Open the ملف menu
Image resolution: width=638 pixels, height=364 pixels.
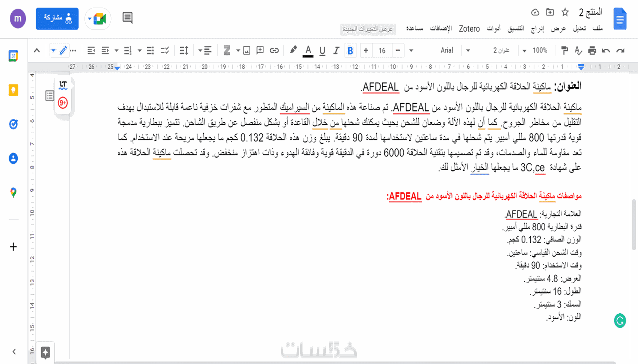coord(597,29)
